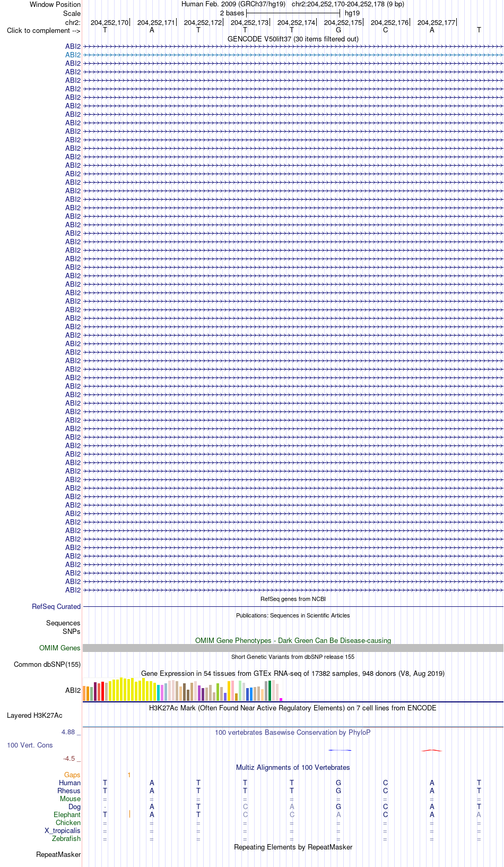The image size is (504, 867).
Task: Click the Window Position label
Action: tap(55, 4)
